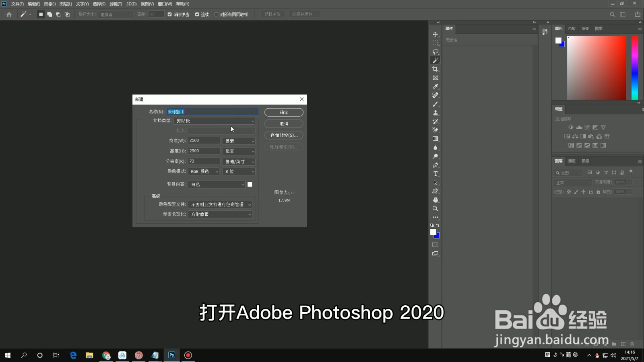Select the Horizontal Type tool

pos(435,174)
